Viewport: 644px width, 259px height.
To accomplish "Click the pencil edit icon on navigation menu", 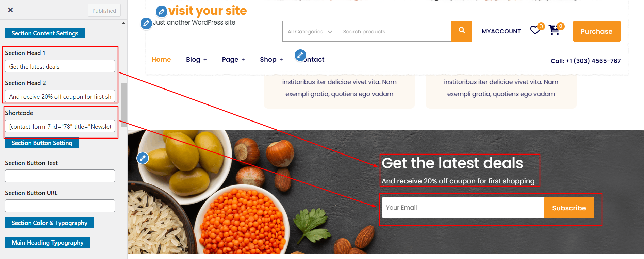I will point(300,55).
